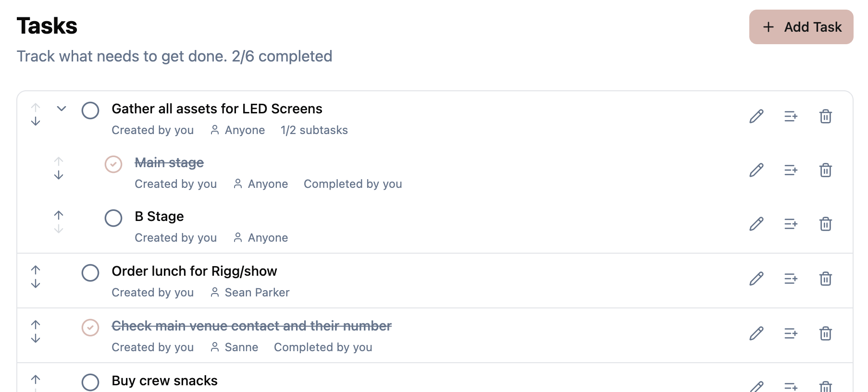Add a subtask under "Check main venue contact"

pos(791,333)
